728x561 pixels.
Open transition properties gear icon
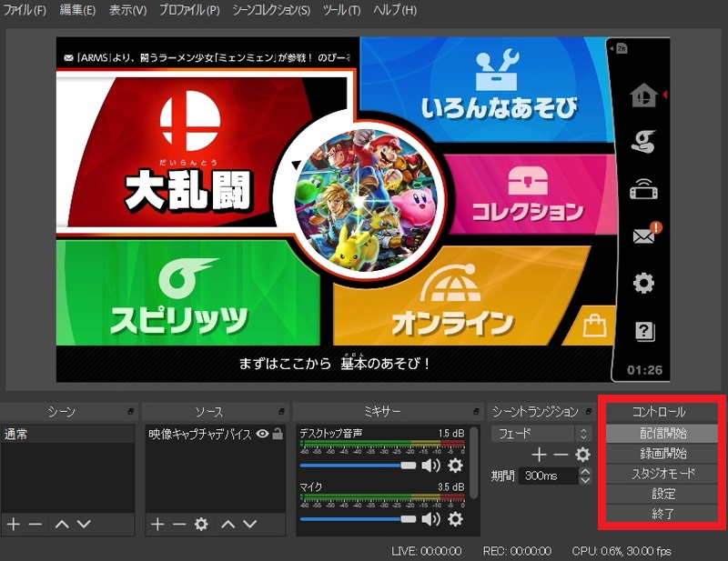(582, 455)
